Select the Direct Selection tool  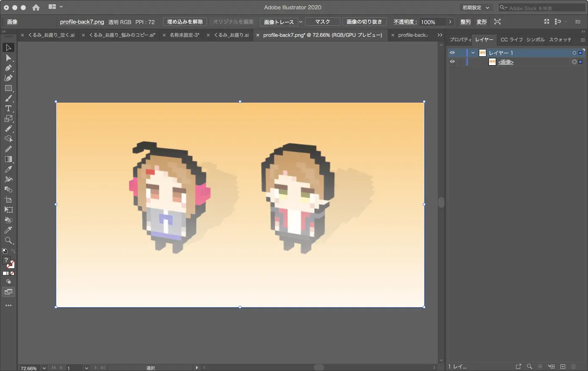click(8, 58)
